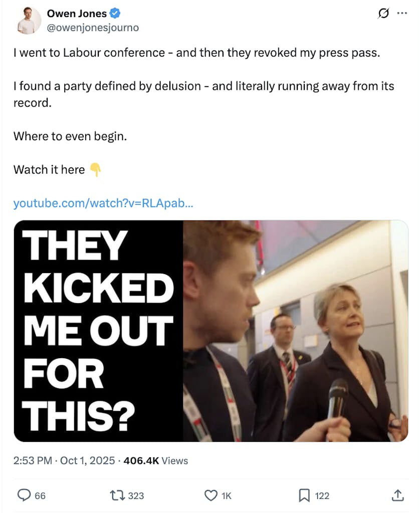Screen dimensions: 420x513
Task: Click the reply speech bubble icon
Action: pyautogui.click(x=24, y=495)
